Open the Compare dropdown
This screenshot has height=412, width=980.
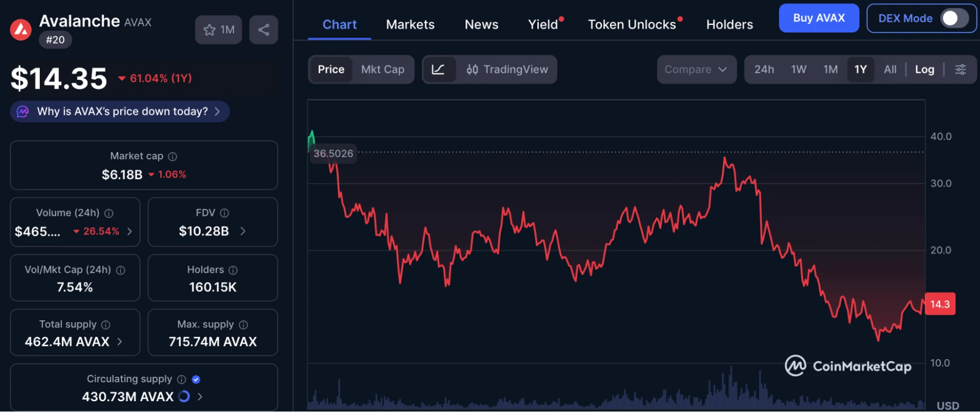tap(696, 70)
